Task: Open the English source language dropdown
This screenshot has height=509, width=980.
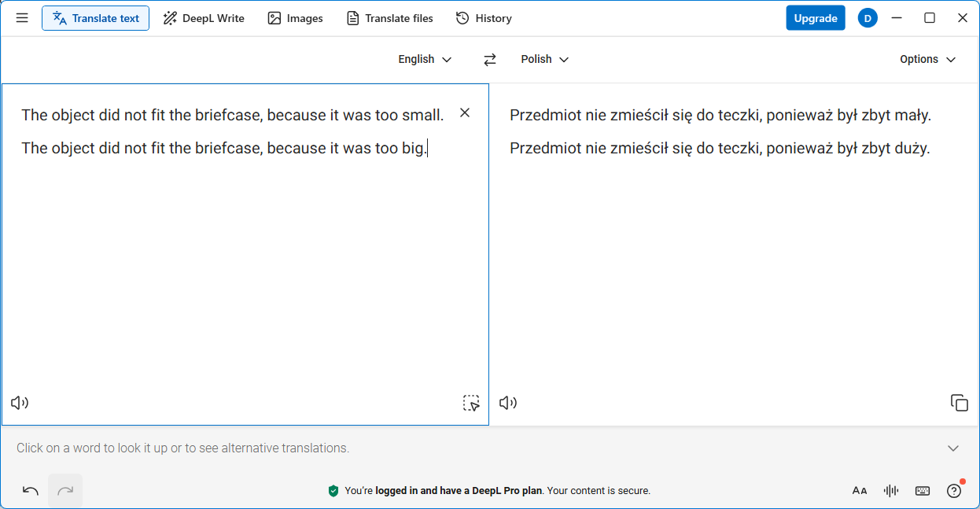Action: click(425, 60)
